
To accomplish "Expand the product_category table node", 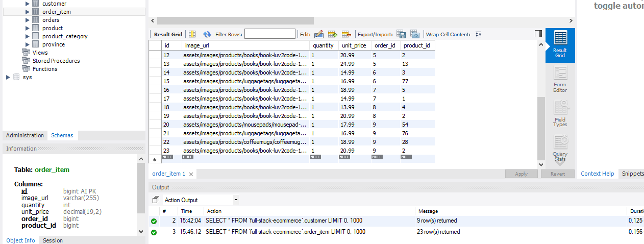I will [28, 36].
